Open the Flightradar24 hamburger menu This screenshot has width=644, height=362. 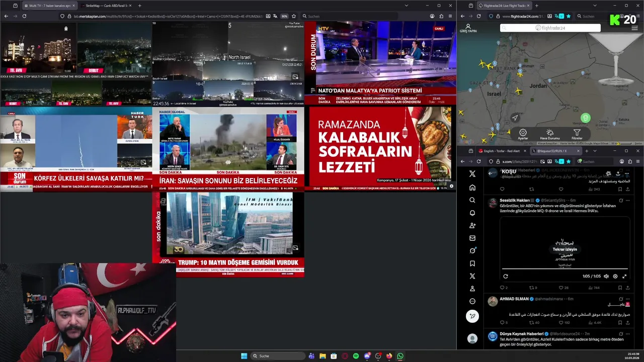[634, 28]
